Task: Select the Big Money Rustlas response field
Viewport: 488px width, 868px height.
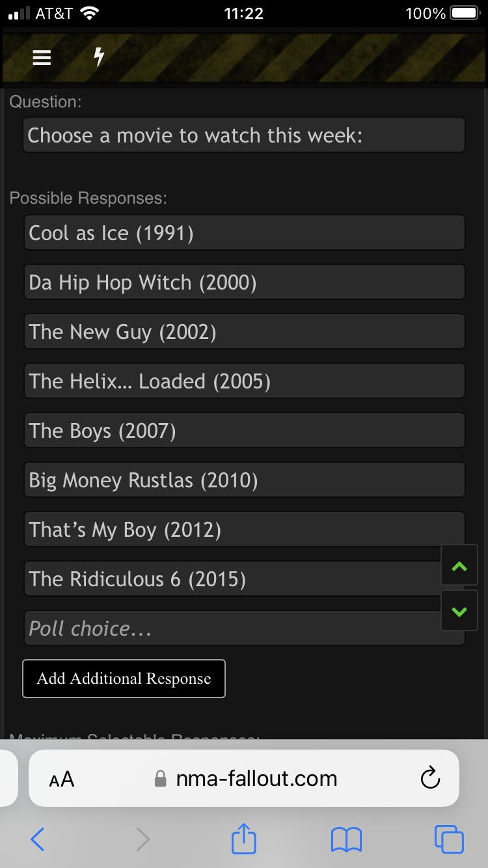Action: pyautogui.click(x=244, y=480)
